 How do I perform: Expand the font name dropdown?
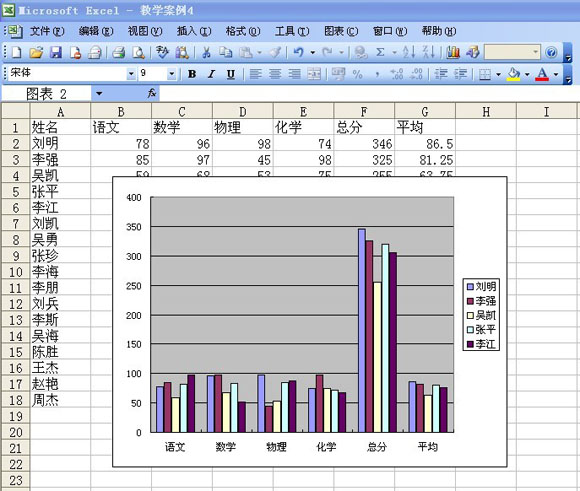pyautogui.click(x=131, y=74)
